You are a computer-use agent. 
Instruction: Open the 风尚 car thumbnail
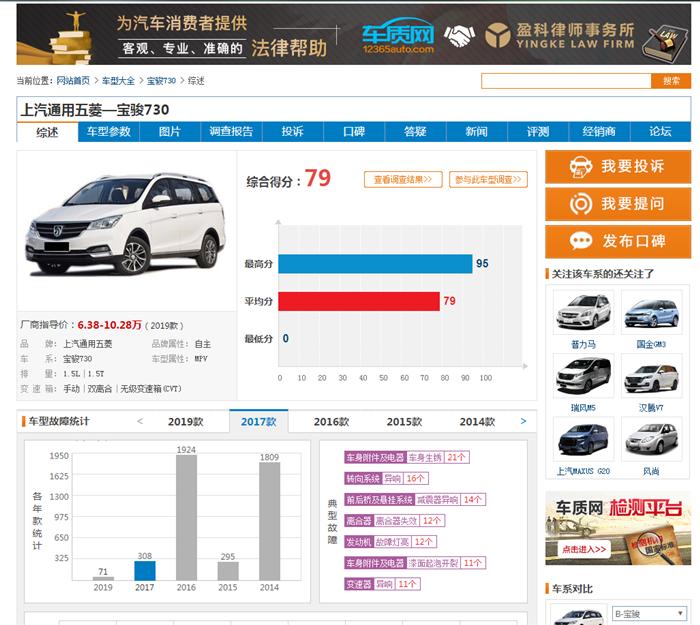[x=652, y=439]
